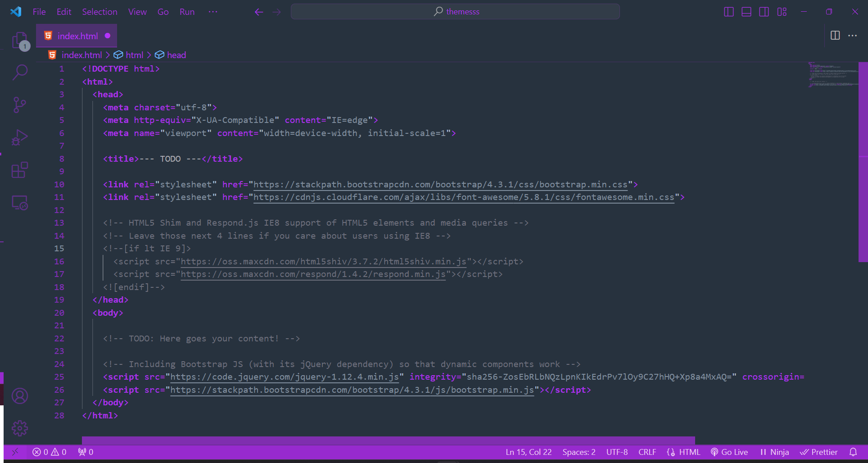This screenshot has height=463, width=868.
Task: Open the Customize Layout icon
Action: tap(782, 12)
